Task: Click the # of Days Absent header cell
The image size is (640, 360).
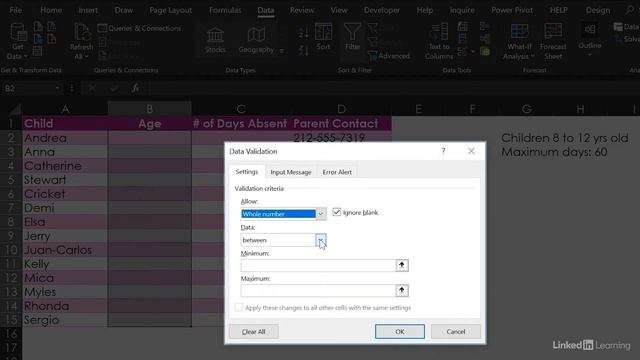Action: point(240,124)
